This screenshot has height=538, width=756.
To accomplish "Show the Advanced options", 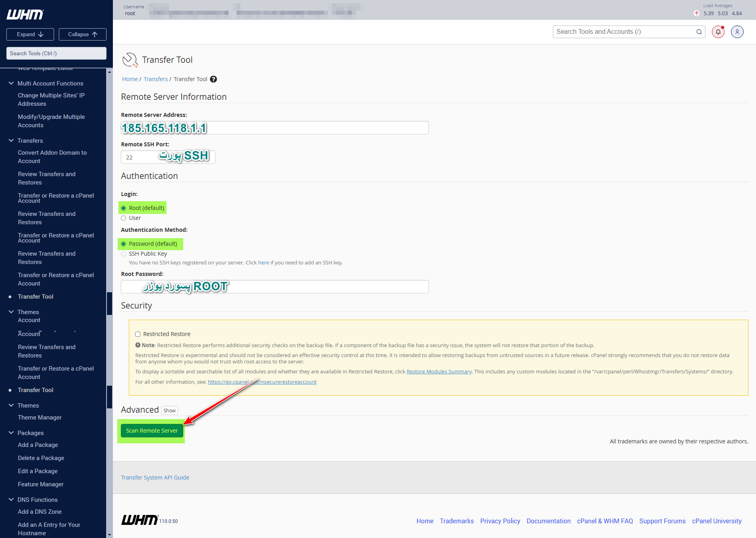I will [x=169, y=410].
